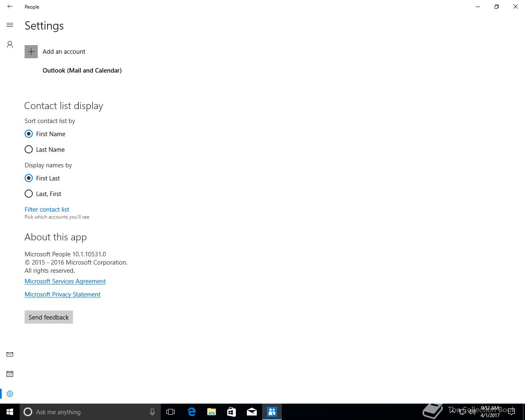This screenshot has height=420, width=525.
Task: Click the plus icon to add account
Action: pyautogui.click(x=31, y=52)
